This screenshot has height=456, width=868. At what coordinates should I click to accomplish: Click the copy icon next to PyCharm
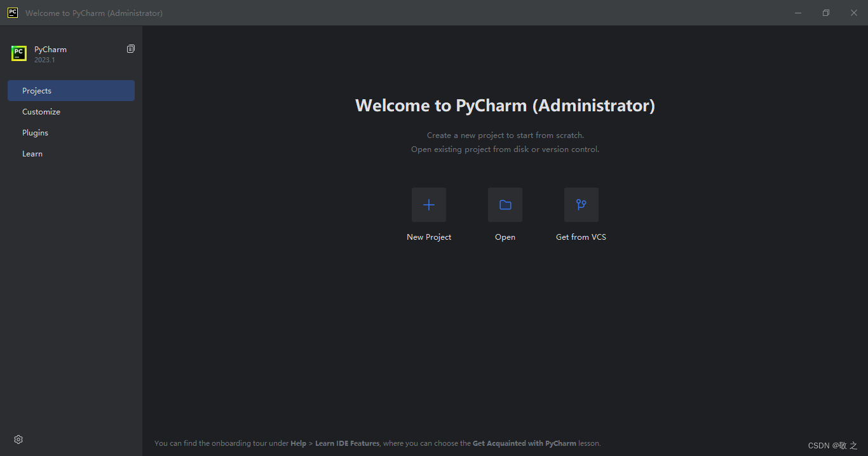click(131, 49)
